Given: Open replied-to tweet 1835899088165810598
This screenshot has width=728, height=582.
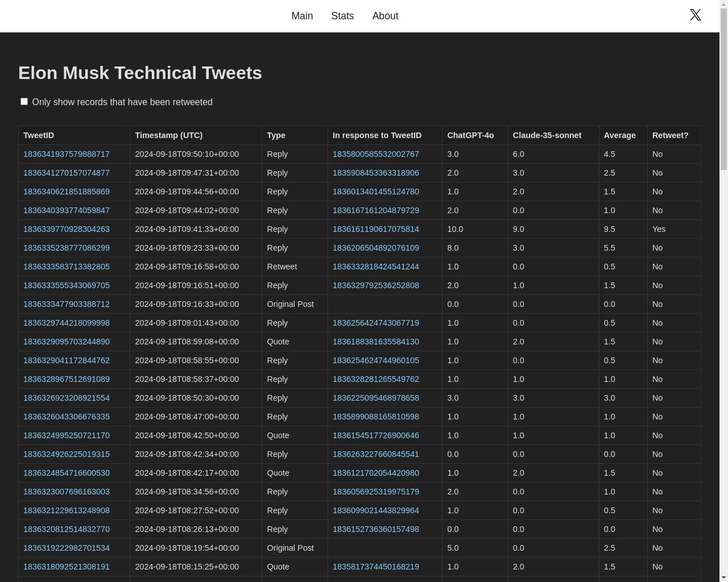Looking at the screenshot, I should [376, 417].
